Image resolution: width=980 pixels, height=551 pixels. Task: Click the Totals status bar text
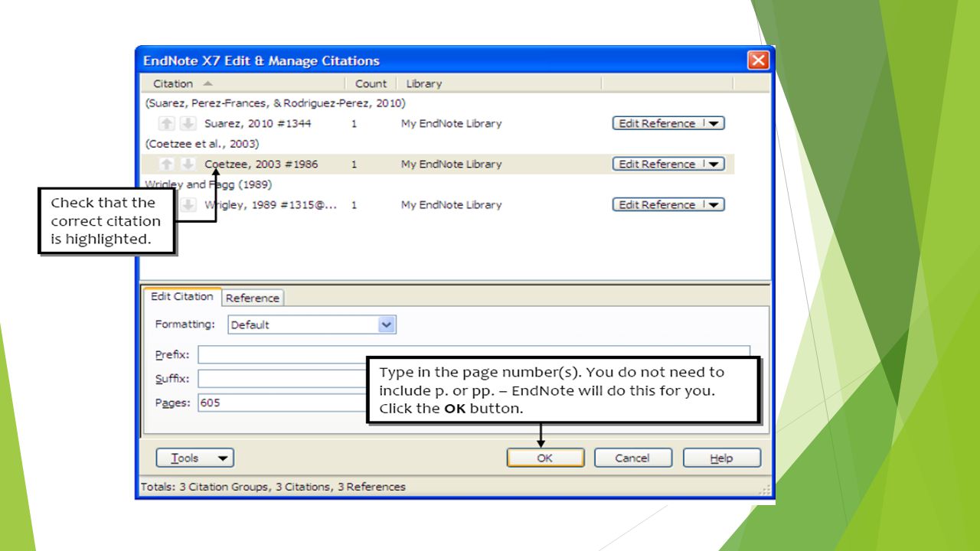click(x=273, y=487)
